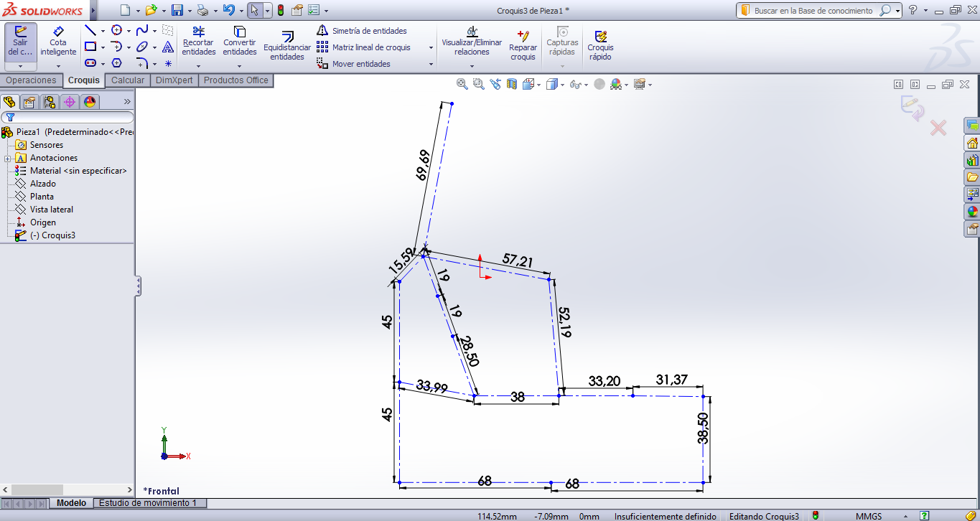
Task: Select the sketch Text tool
Action: click(x=168, y=47)
